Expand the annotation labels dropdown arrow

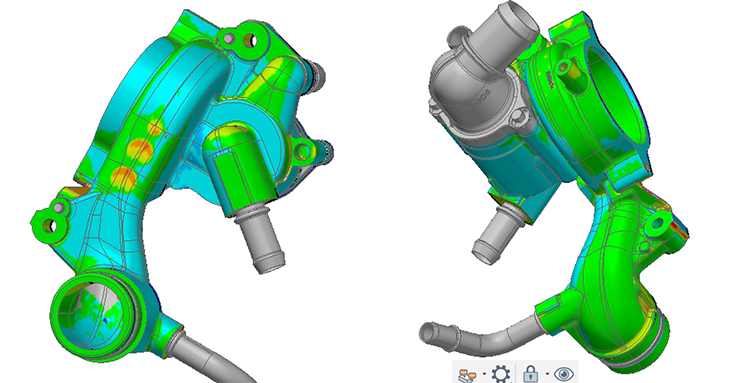[485, 373]
